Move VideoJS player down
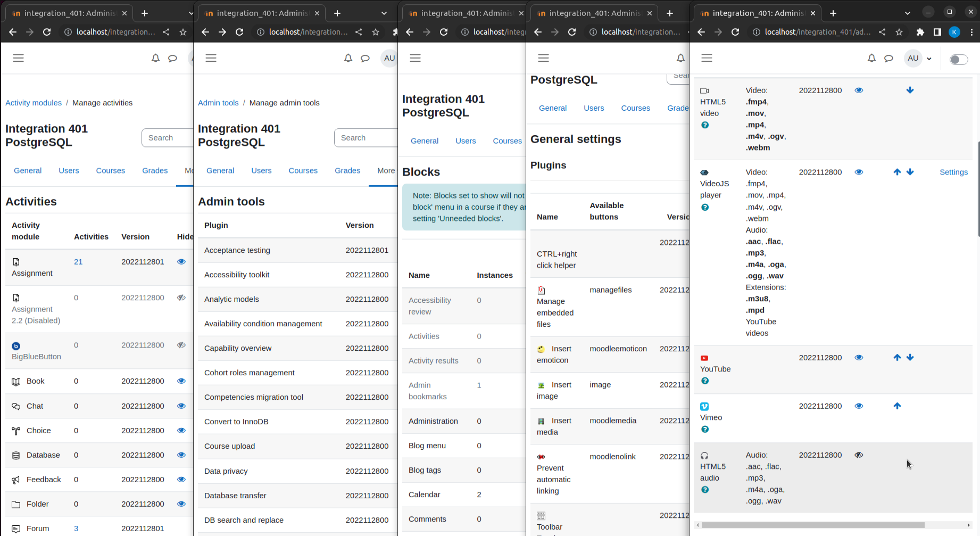The width and height of the screenshot is (980, 536). [x=910, y=172]
